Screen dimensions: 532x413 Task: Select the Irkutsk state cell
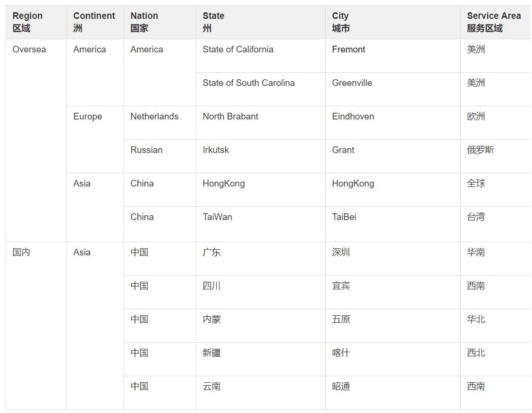tap(261, 156)
